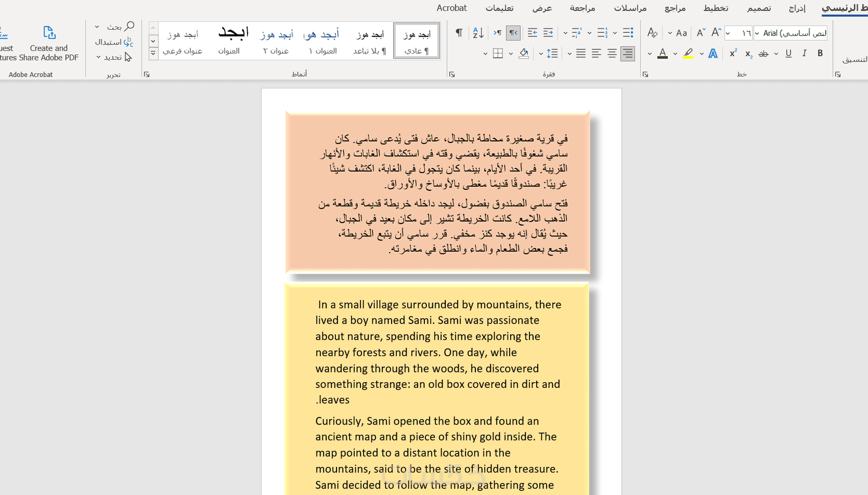
Task: Open the عرض (View) tab
Action: pyautogui.click(x=542, y=8)
